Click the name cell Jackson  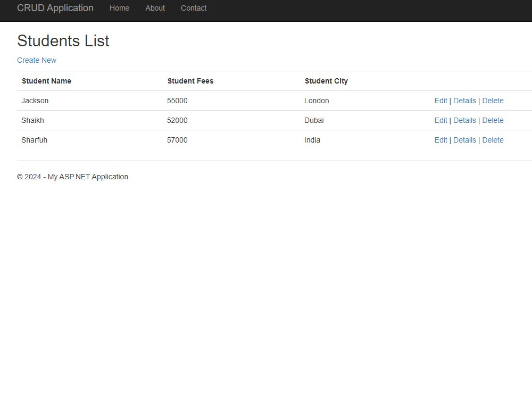click(x=35, y=101)
